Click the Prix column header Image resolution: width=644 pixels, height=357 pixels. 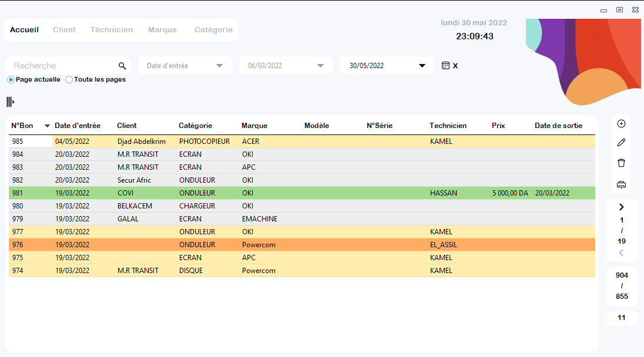click(x=499, y=126)
